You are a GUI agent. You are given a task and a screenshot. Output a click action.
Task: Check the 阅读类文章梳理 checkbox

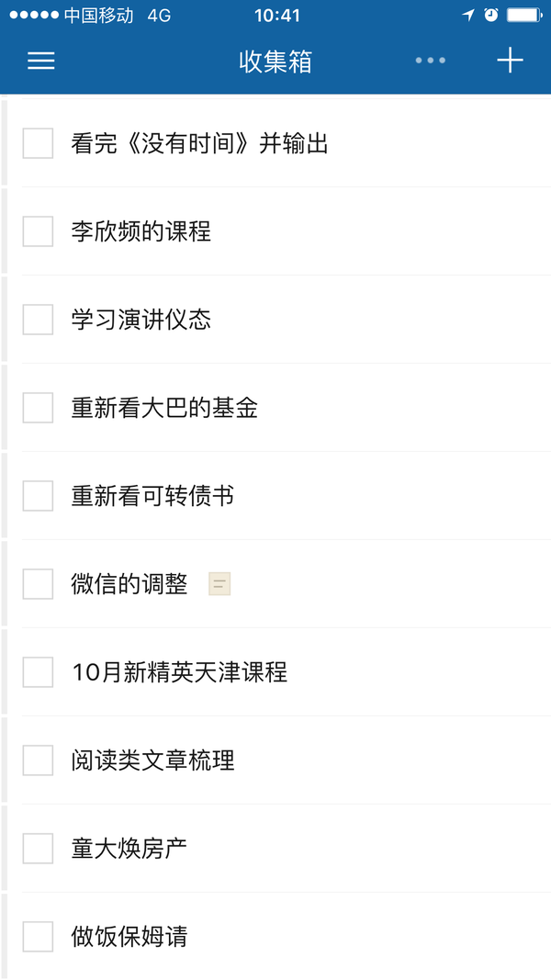[x=38, y=760]
